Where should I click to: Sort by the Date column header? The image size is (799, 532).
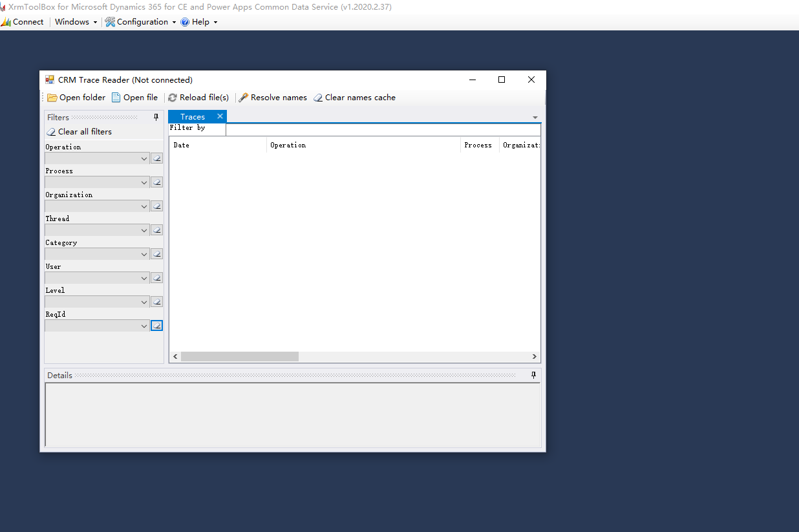[218, 145]
